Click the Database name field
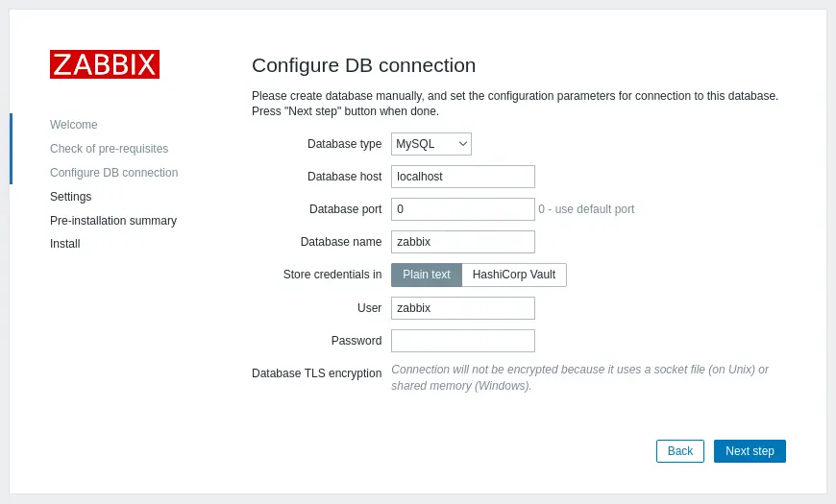The height and width of the screenshot is (504, 836). (x=462, y=242)
